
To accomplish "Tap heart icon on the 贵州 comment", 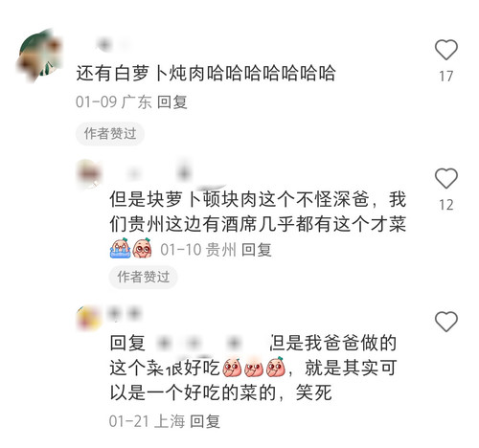I will (x=446, y=178).
